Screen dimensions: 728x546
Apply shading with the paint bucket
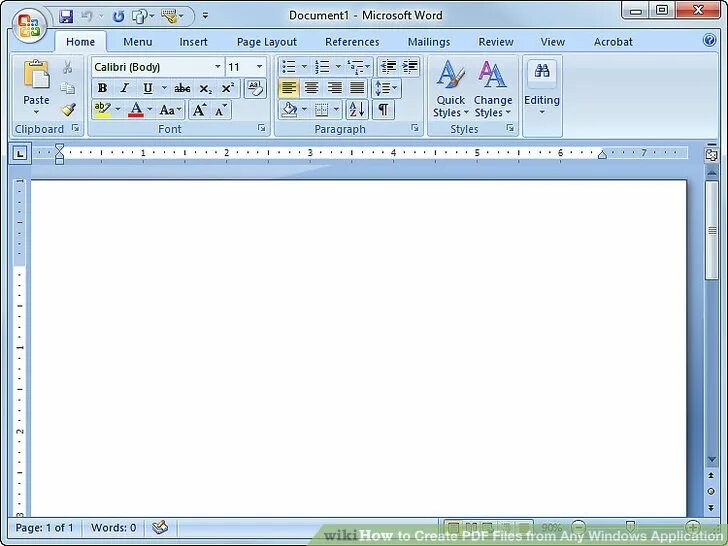point(290,110)
